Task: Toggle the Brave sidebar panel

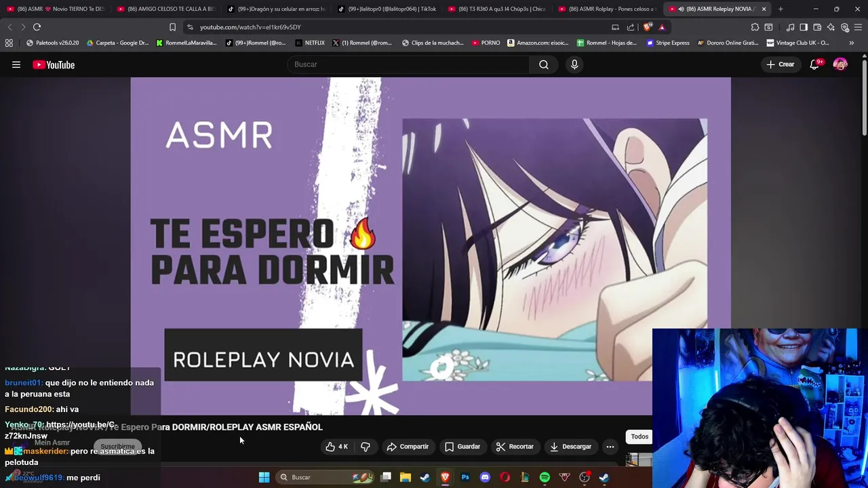Action: coord(804,27)
